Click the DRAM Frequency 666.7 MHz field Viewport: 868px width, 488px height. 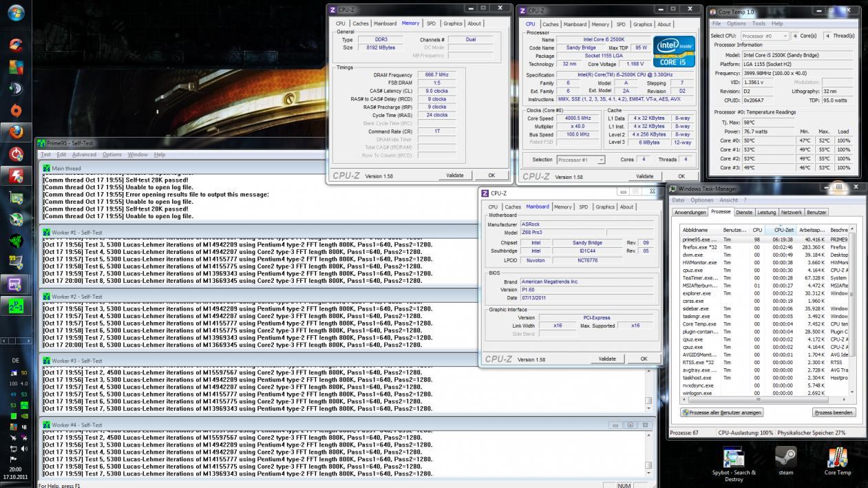click(436, 74)
